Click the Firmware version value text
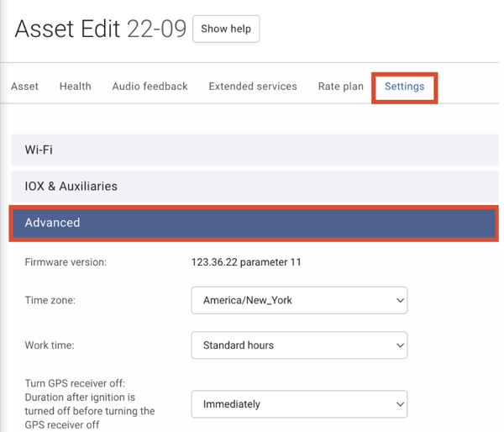Viewport: 504px width, 432px height. [246, 262]
